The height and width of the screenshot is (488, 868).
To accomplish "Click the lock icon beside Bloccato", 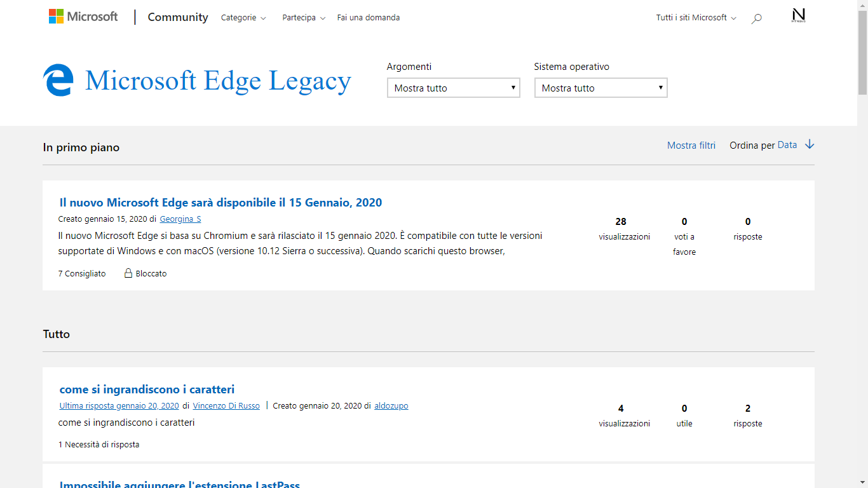I will [x=128, y=273].
